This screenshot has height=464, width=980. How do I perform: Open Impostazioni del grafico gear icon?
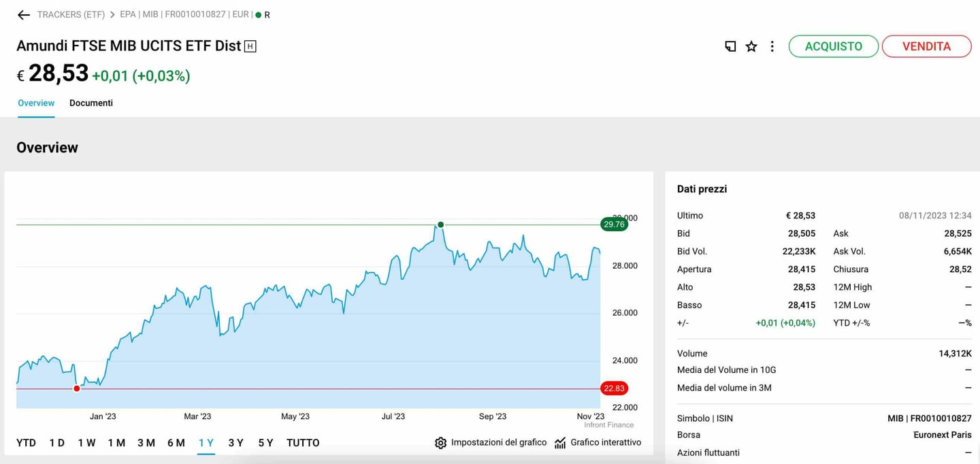(x=441, y=442)
